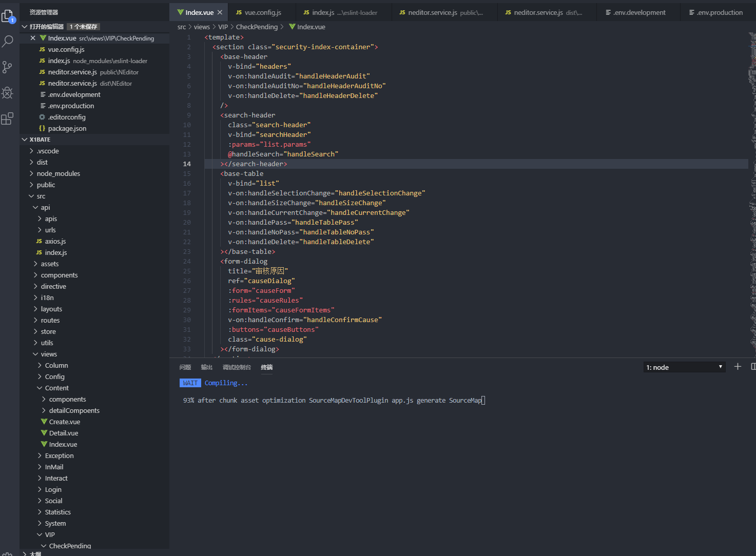Open the Debug view icon

[x=8, y=93]
